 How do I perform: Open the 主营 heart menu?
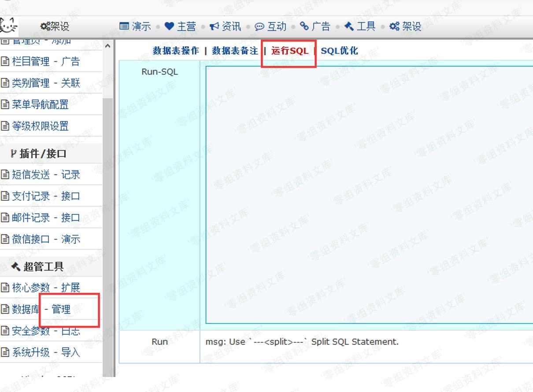click(x=180, y=26)
